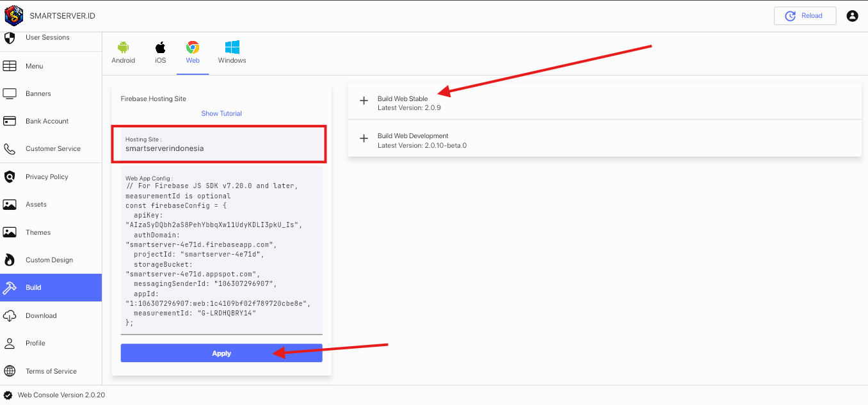
Task: Click the messagingSenderId line in config
Action: (x=205, y=283)
